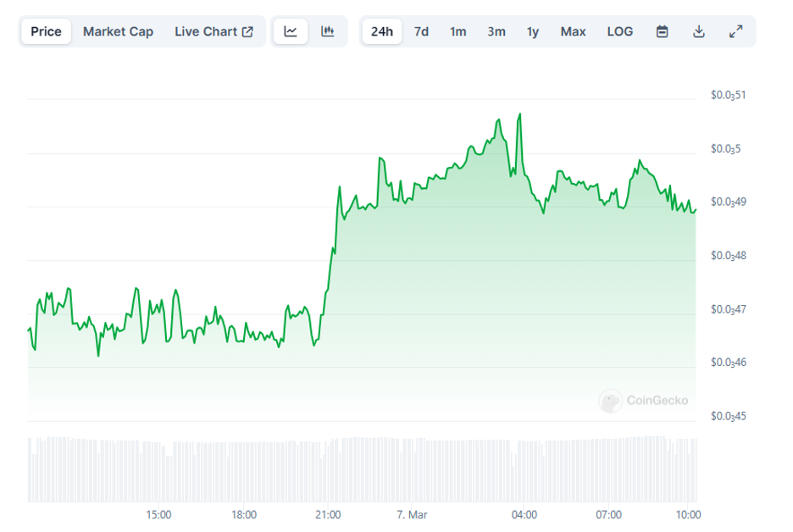Select the 24h time range

[x=382, y=31]
